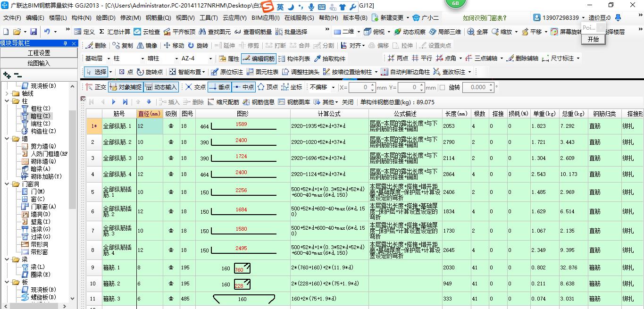Collapse the 门窗洞 tree node
The width and height of the screenshot is (644, 309).
8,184
